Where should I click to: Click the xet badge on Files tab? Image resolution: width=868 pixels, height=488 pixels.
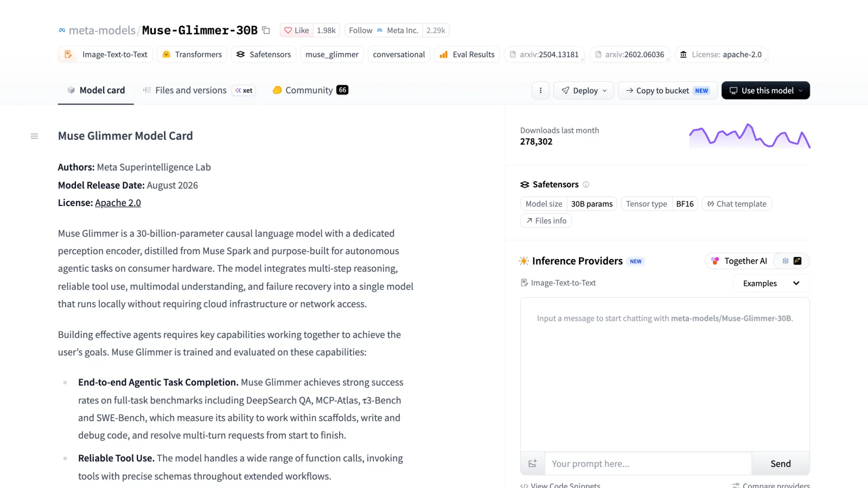coord(244,91)
